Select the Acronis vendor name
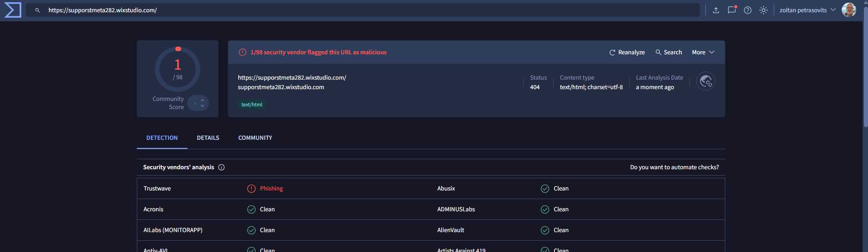868x252 pixels. (153, 209)
